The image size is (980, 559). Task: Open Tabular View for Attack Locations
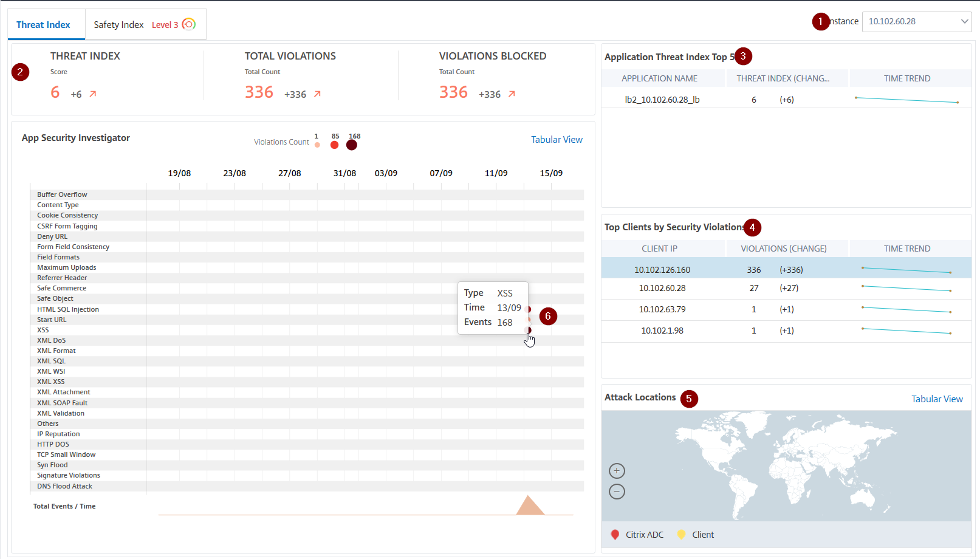(x=937, y=399)
